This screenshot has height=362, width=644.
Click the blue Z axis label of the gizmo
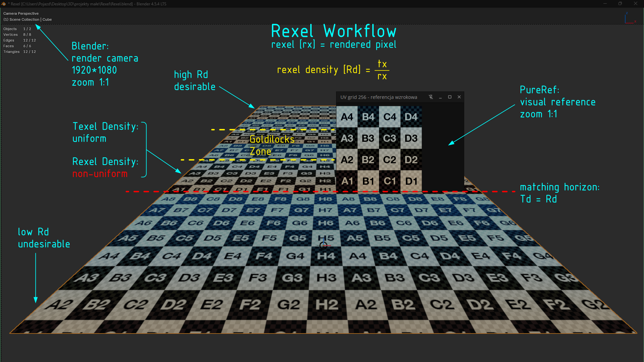click(627, 13)
